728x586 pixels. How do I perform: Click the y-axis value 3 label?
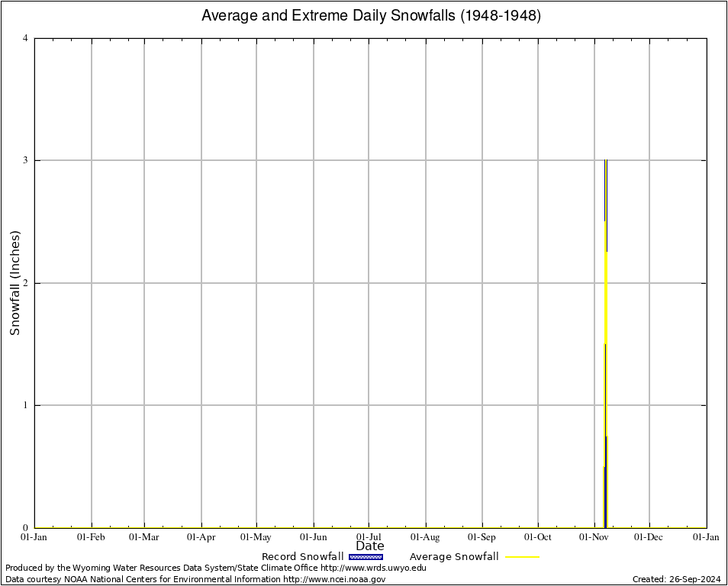26,160
